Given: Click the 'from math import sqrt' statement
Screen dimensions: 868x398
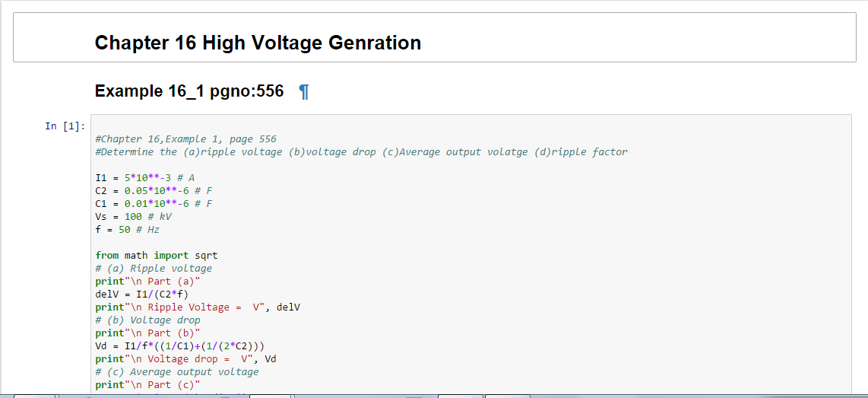Looking at the screenshot, I should point(156,256).
